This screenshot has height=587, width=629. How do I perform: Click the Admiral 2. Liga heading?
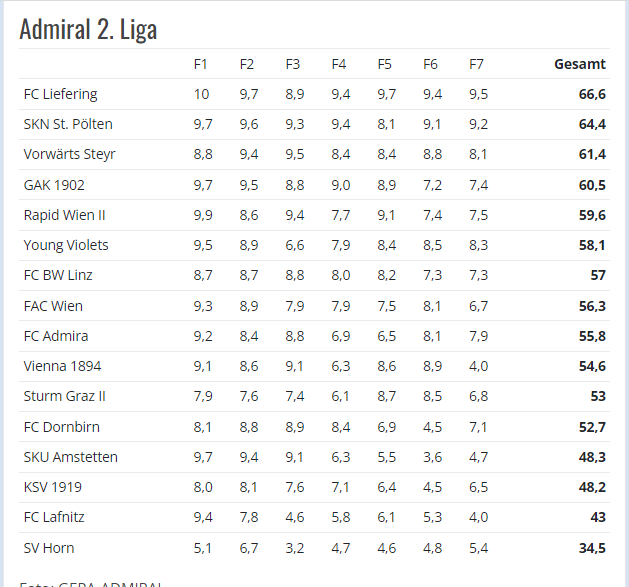click(x=88, y=30)
